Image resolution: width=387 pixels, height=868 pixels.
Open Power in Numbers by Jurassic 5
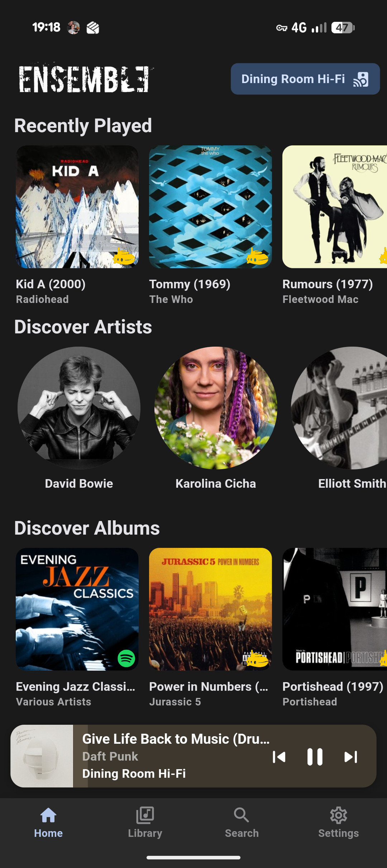point(210,609)
